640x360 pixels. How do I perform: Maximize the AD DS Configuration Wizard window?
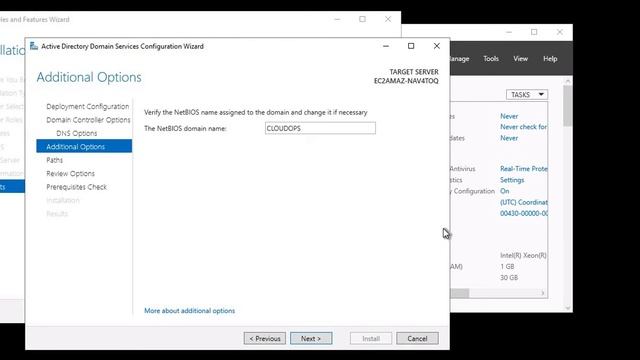click(411, 46)
